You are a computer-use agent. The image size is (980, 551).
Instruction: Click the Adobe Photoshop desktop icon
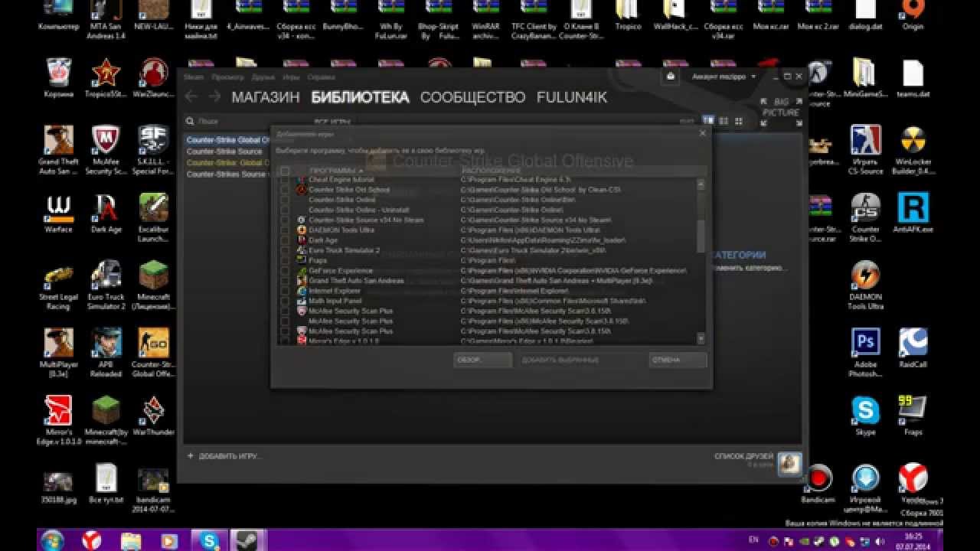(866, 353)
